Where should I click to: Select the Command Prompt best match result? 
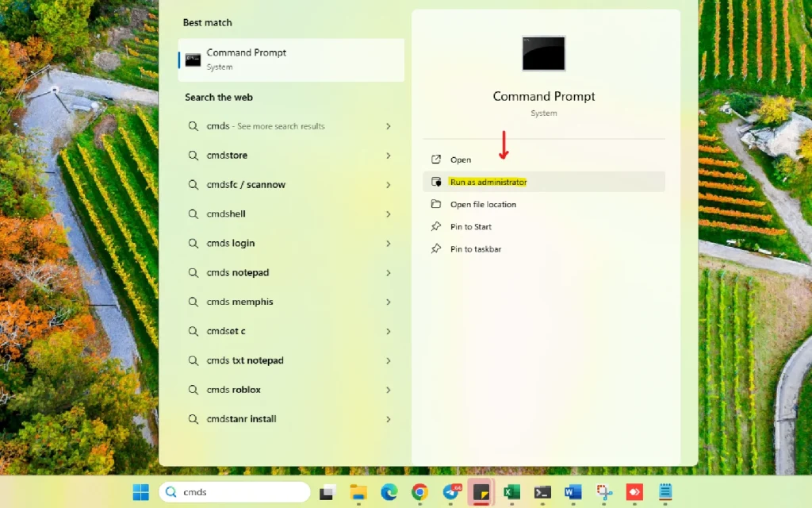click(291, 60)
